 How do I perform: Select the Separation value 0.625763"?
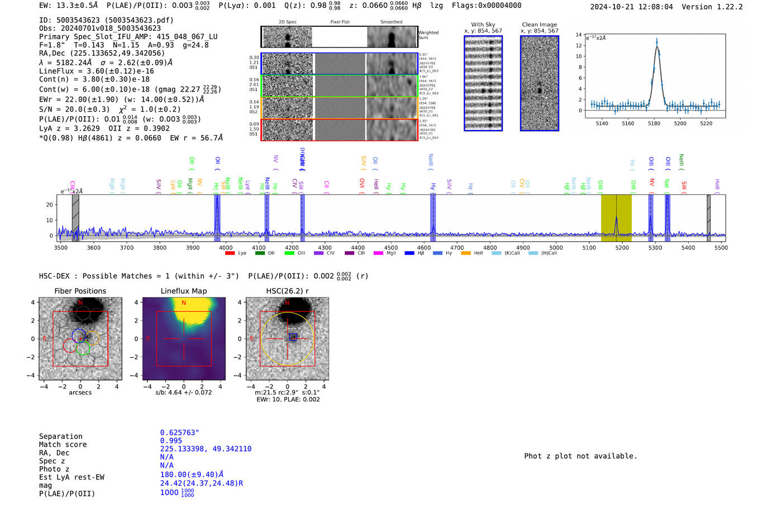(180, 433)
